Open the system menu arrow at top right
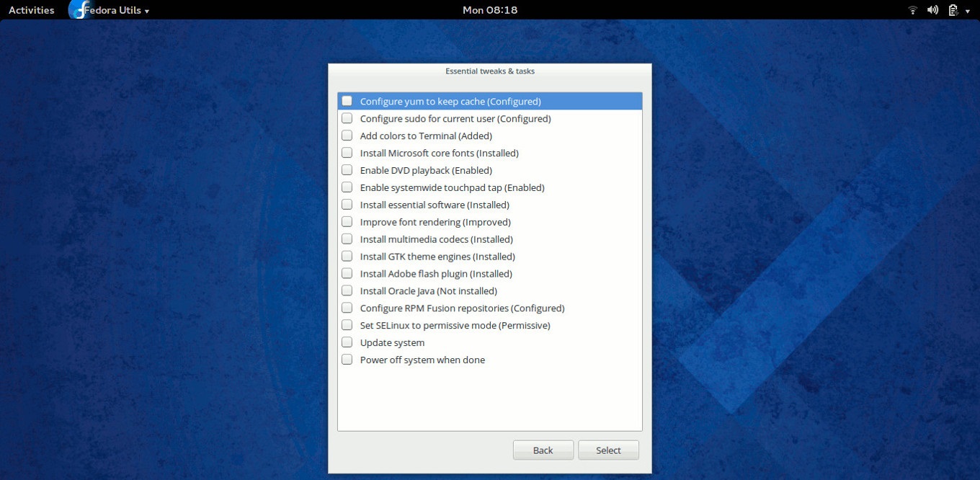 (x=966, y=10)
